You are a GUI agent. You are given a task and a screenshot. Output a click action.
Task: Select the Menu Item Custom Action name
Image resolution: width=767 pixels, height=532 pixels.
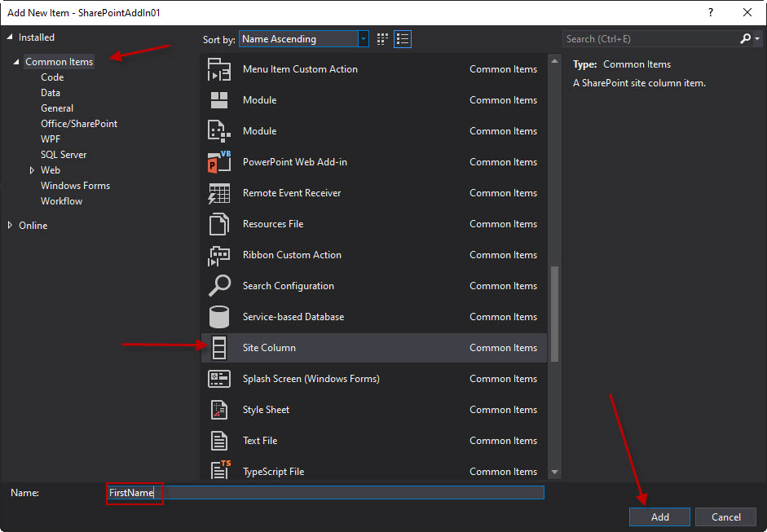(x=300, y=69)
